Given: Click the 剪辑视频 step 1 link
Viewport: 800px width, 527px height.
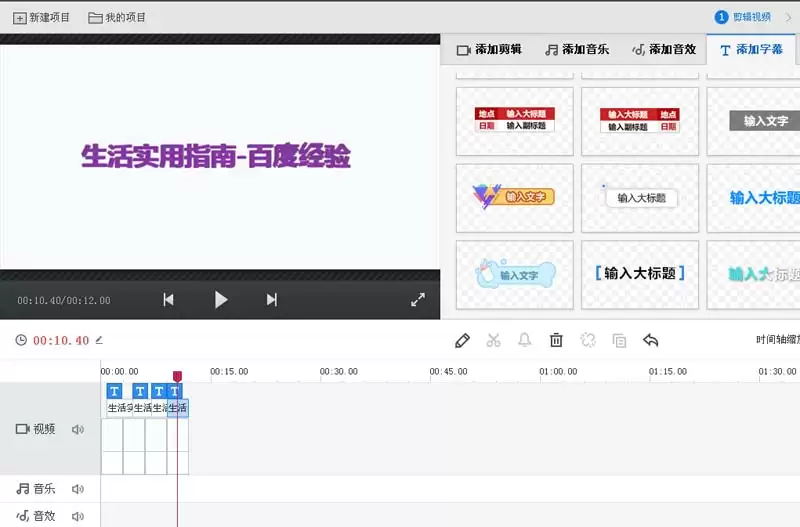Looking at the screenshot, I should point(743,17).
